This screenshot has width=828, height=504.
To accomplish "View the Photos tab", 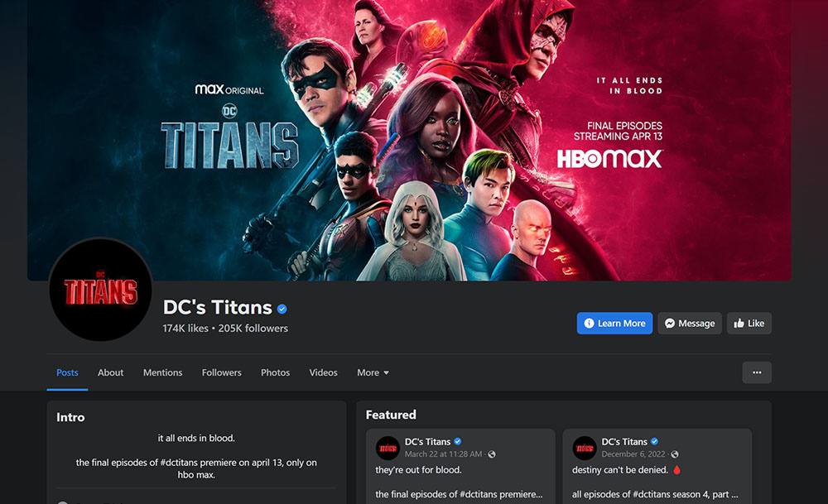I will point(275,372).
